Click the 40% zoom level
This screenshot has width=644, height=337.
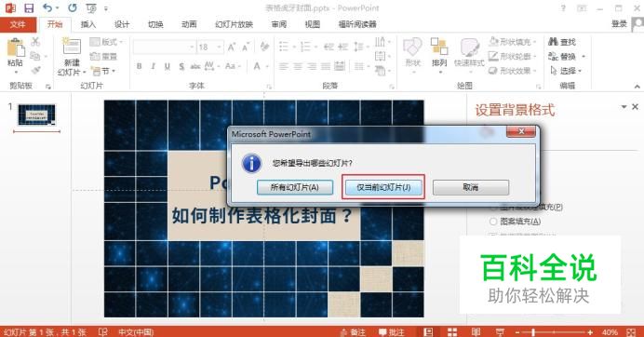(610, 332)
